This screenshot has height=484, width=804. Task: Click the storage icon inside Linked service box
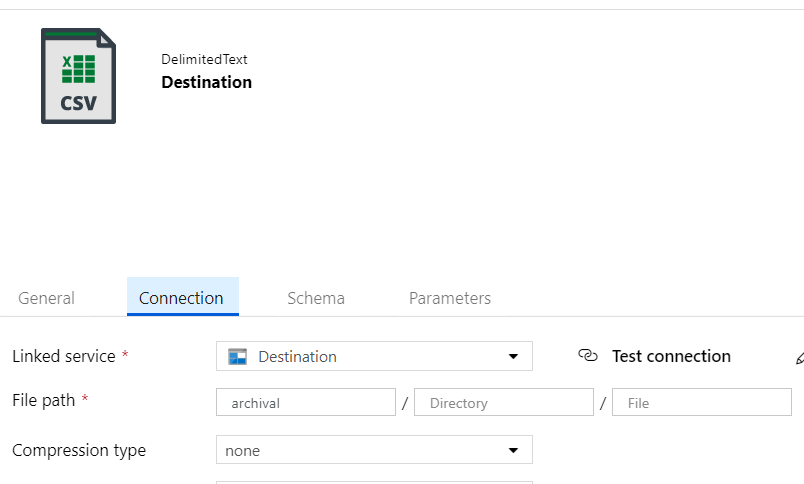237,356
